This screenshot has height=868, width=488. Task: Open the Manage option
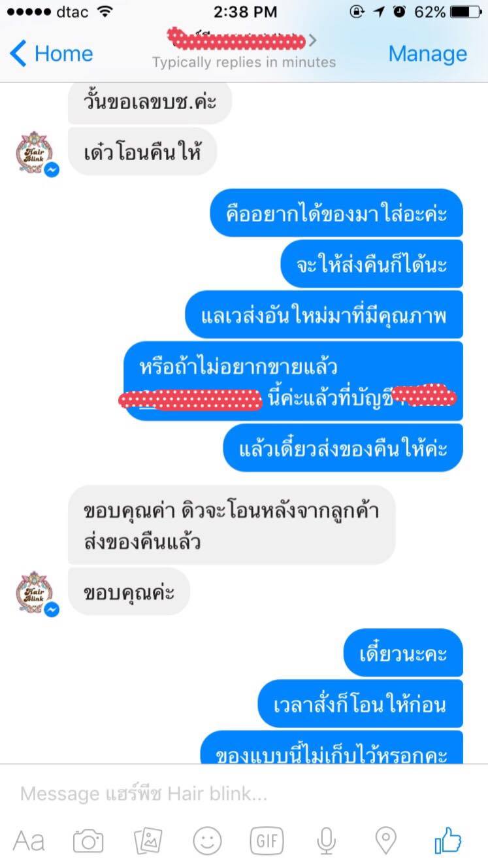coord(428,54)
